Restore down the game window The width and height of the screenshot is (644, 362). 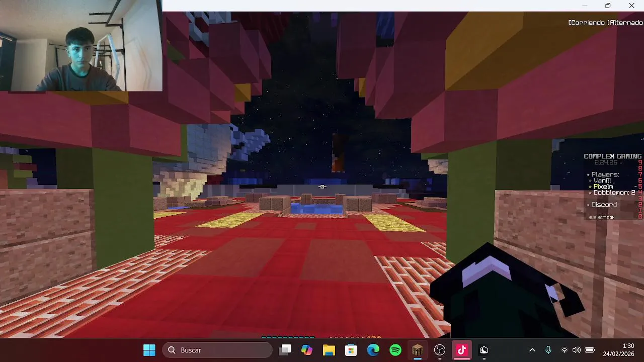coord(608,6)
